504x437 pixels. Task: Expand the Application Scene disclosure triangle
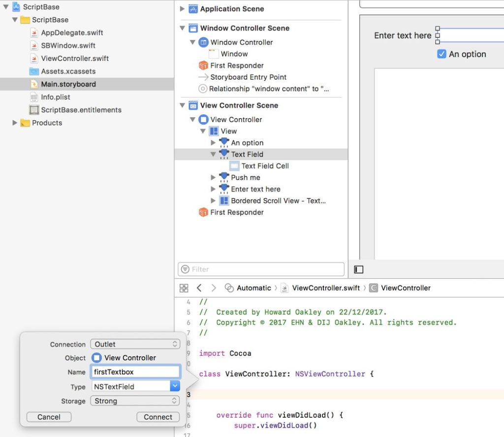(182, 9)
